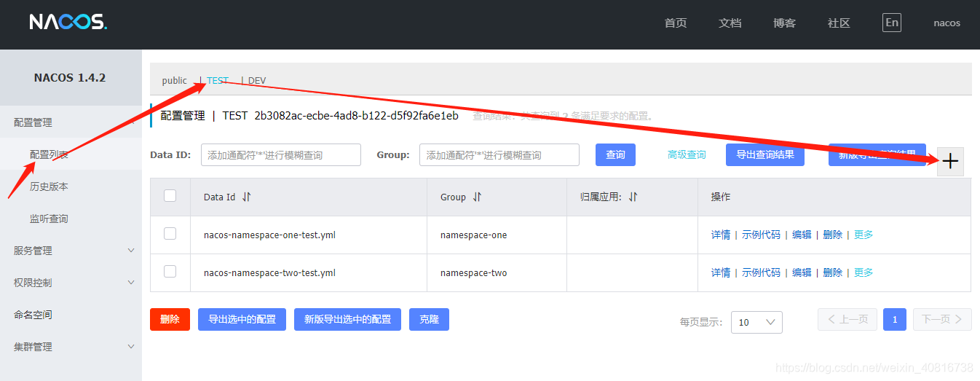Sort by Group column arrows
Screen dimensions: 980x381
(x=477, y=197)
